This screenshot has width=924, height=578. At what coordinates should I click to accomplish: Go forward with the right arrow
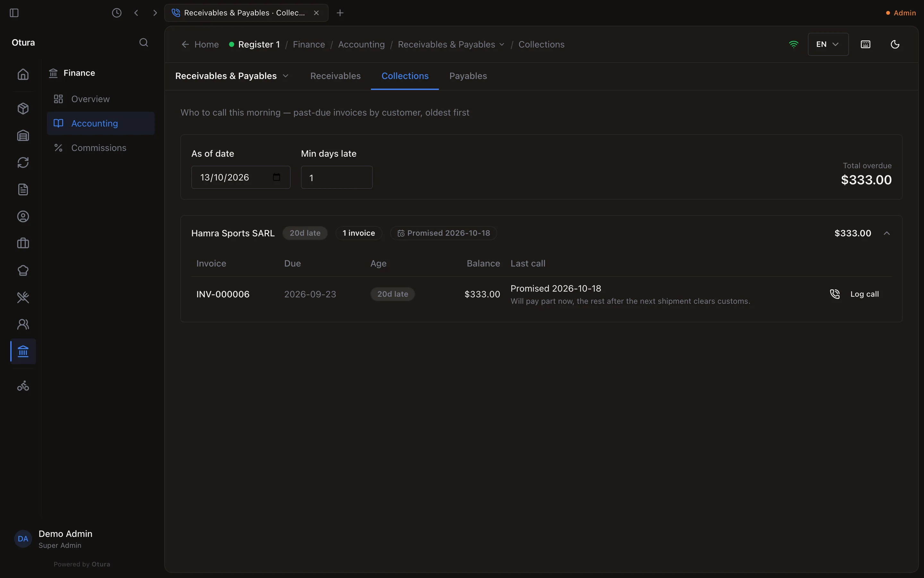pyautogui.click(x=155, y=13)
